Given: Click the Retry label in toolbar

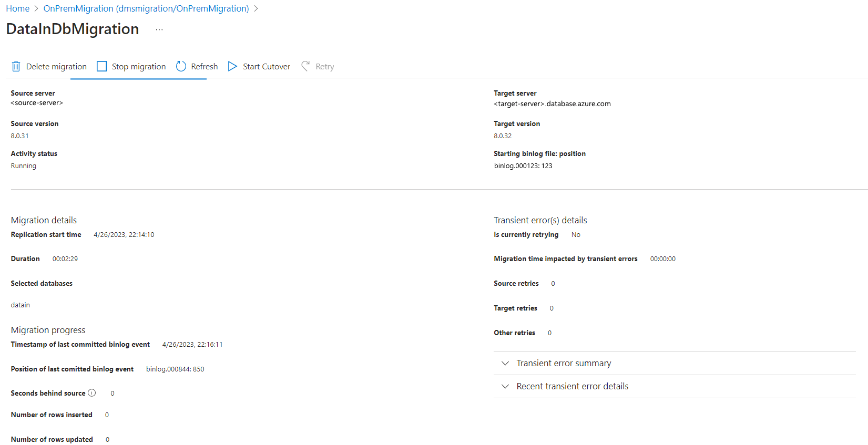Looking at the screenshot, I should click(325, 67).
